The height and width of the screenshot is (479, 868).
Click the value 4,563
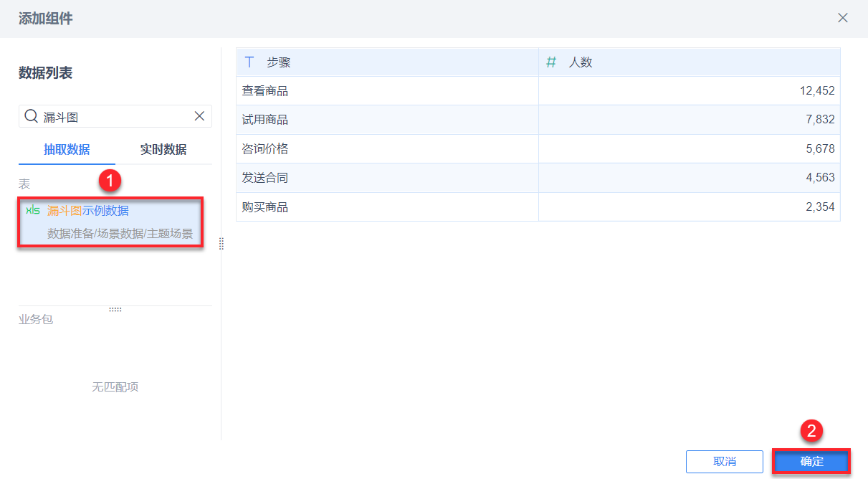click(x=820, y=178)
